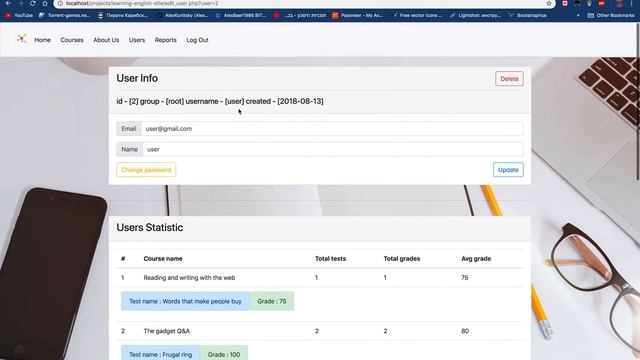
Task: Click the browser forward arrow
Action: [20, 3]
